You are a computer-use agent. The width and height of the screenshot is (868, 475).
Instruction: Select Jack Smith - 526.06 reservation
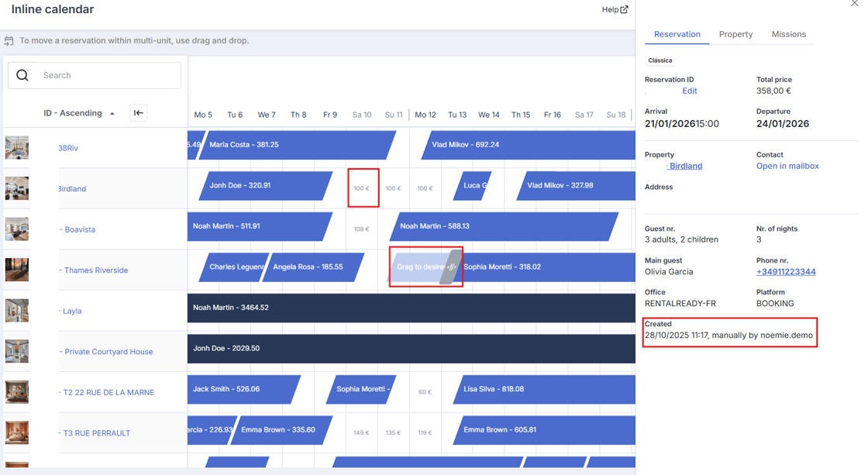[x=244, y=389]
